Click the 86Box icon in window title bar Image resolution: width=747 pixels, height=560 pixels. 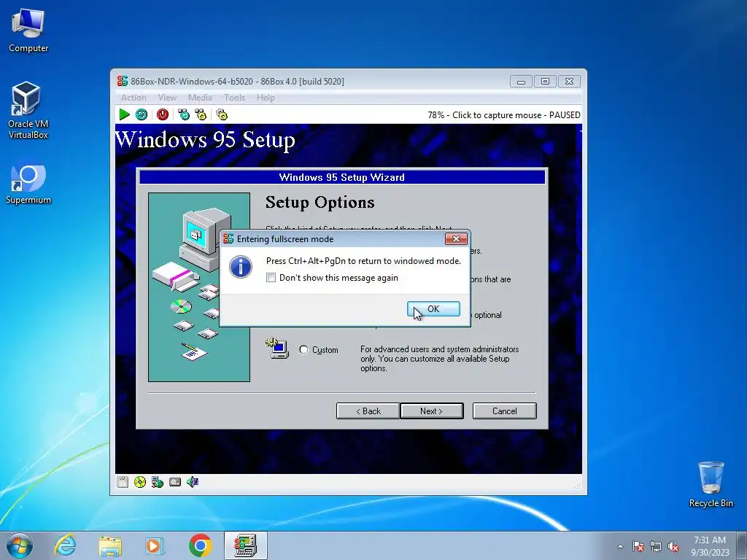123,81
